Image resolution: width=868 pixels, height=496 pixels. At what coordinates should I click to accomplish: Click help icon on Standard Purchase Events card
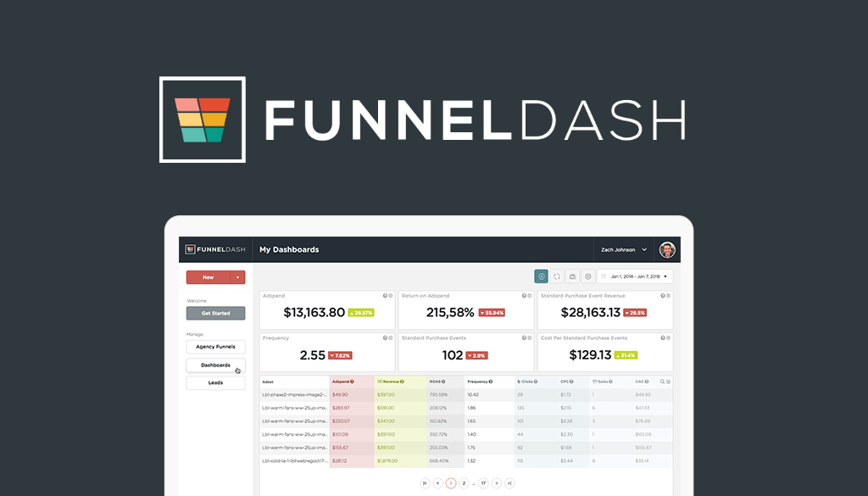[524, 337]
